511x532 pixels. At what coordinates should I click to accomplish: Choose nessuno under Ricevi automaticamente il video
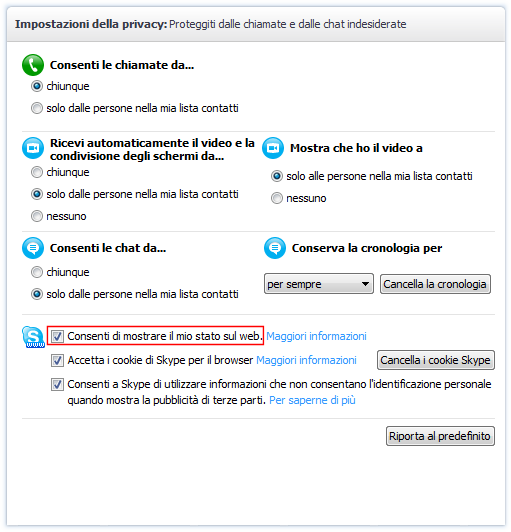[x=37, y=216]
